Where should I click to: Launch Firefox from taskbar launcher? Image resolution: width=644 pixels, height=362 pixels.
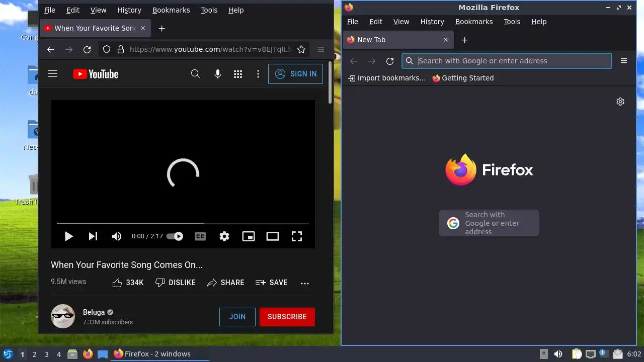88,354
